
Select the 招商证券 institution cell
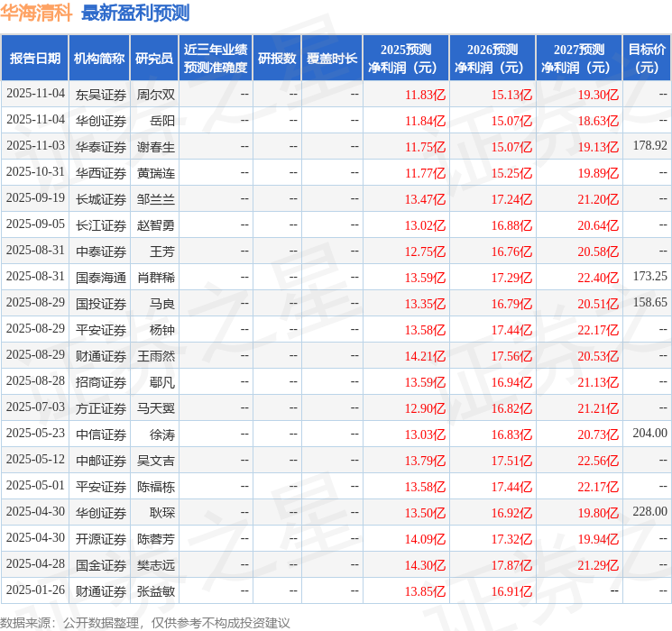(101, 382)
